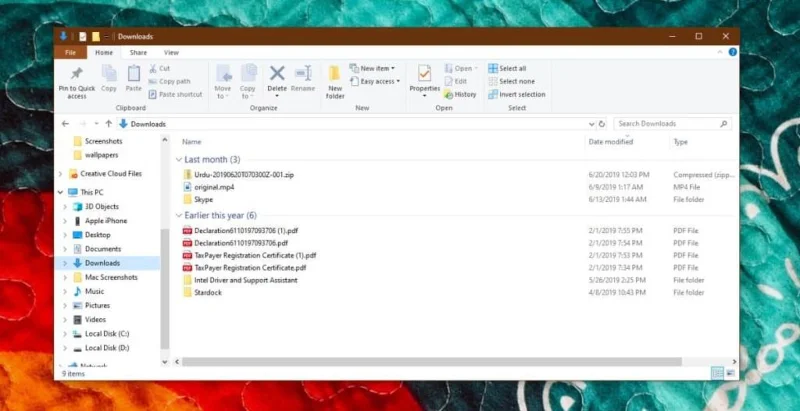Select Urdu-20190620T070300Z-001.zip file
Screen dimensions: 800x411
pyautogui.click(x=244, y=175)
